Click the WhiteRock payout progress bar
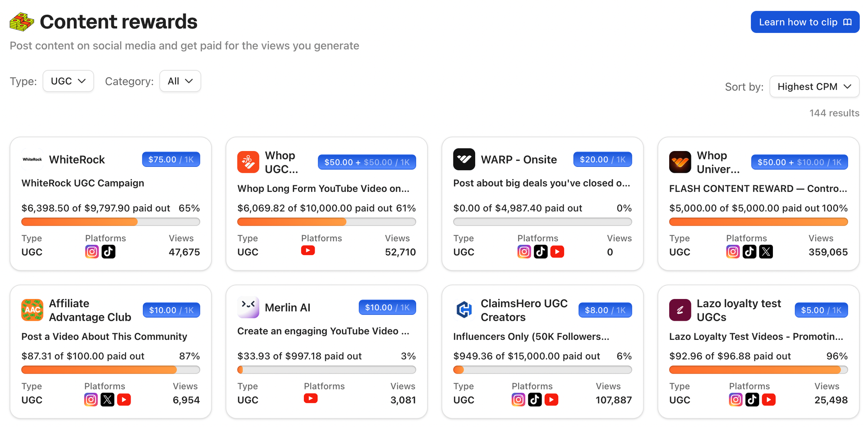The image size is (868, 427). (111, 222)
